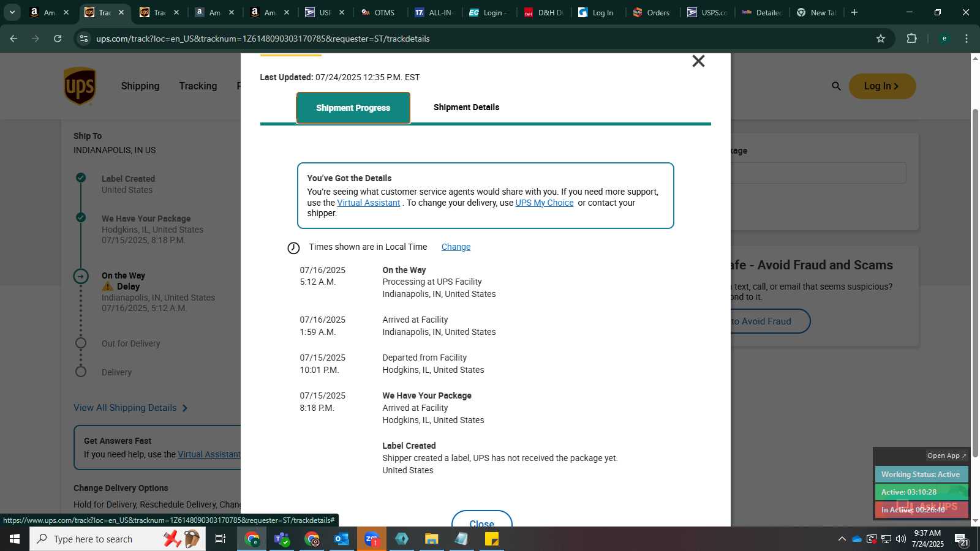
Task: Click Virtual Assistant link under Get Answers Fast
Action: [x=209, y=454]
